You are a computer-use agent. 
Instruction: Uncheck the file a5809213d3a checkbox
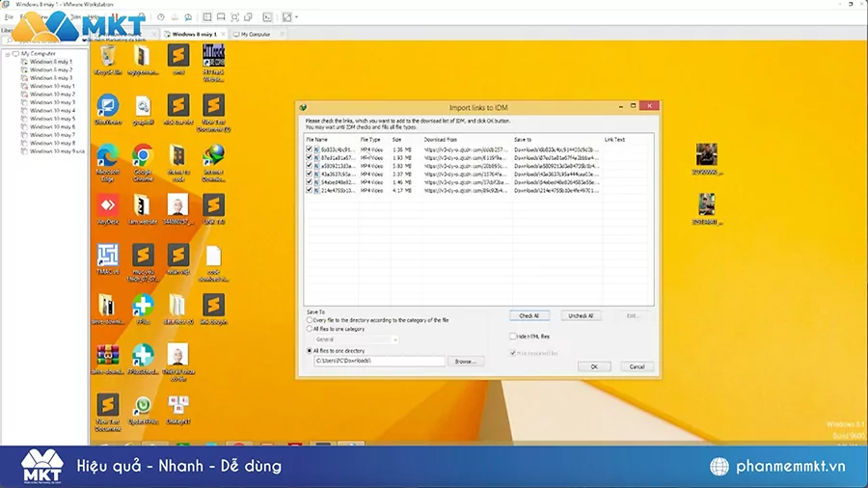[x=309, y=166]
